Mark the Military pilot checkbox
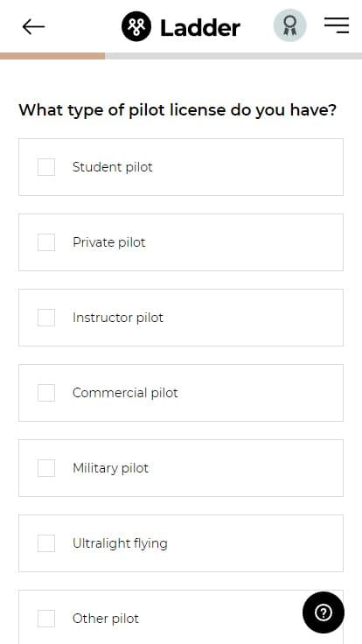Image resolution: width=362 pixels, height=644 pixels. [46, 468]
